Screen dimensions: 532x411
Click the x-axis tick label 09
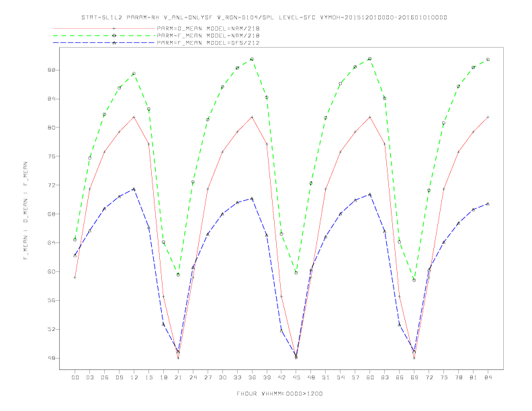tap(119, 377)
